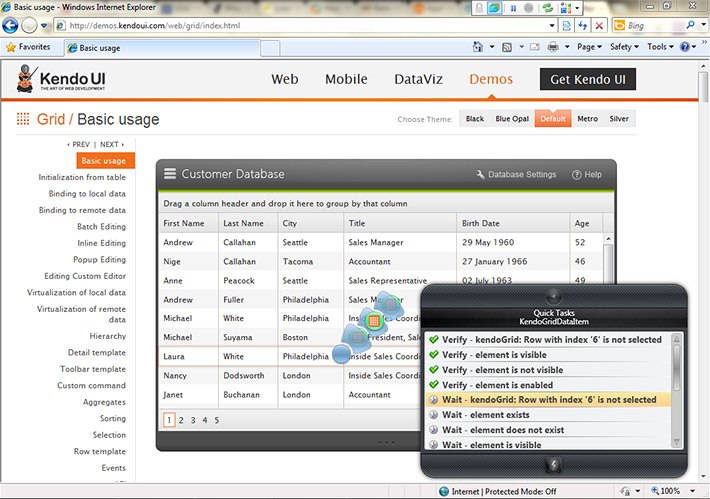
Task: Click the Compatibility View page icon
Action: tap(566, 26)
